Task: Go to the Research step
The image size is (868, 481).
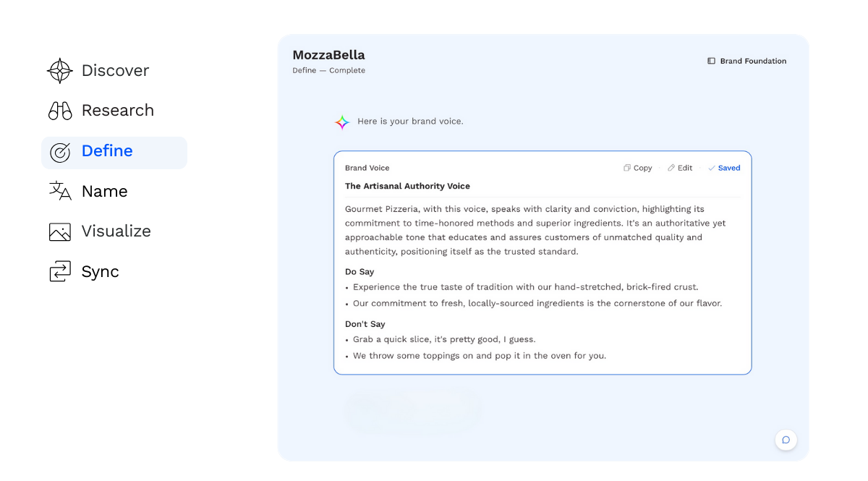Action: (117, 111)
